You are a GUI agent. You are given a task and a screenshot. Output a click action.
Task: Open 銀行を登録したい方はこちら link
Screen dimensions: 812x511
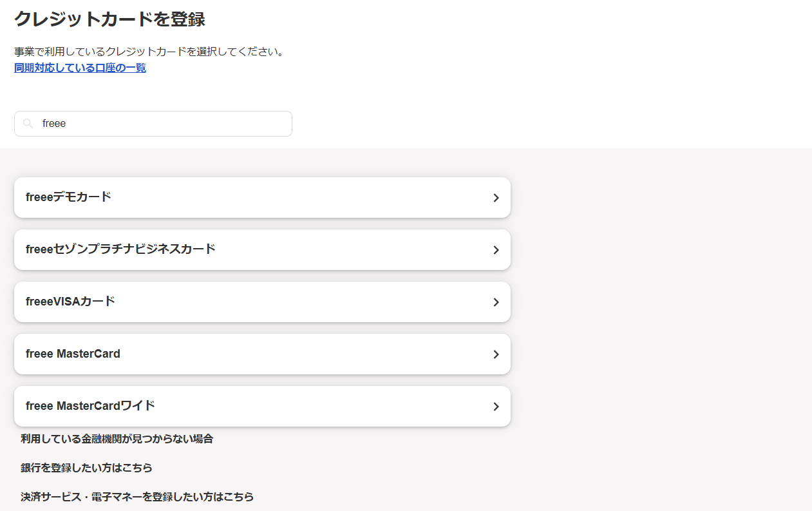[86, 468]
